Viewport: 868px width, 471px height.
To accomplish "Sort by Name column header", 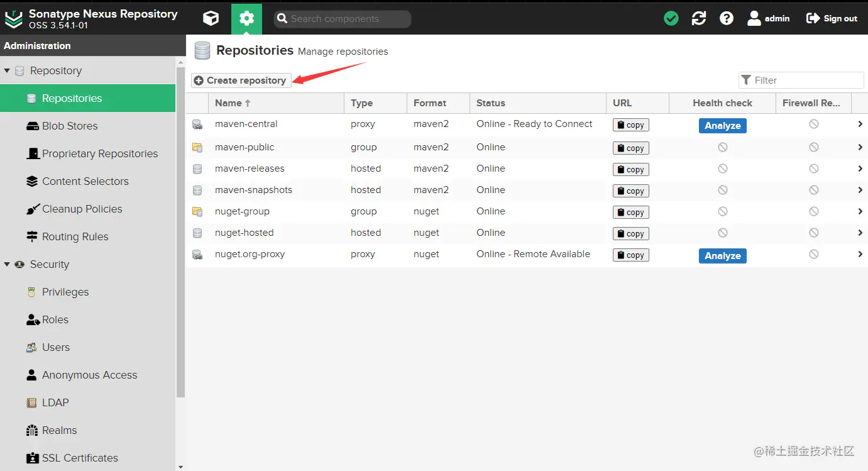I will (276, 103).
